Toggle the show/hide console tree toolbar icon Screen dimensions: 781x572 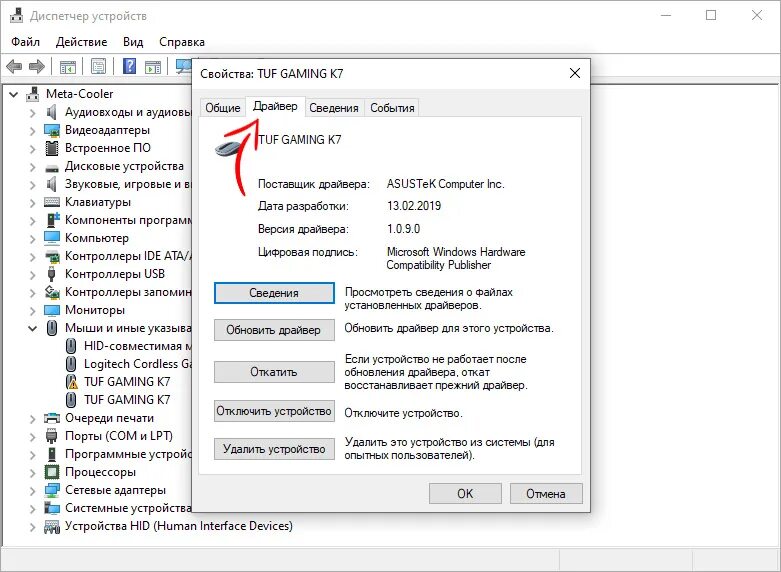pos(68,66)
